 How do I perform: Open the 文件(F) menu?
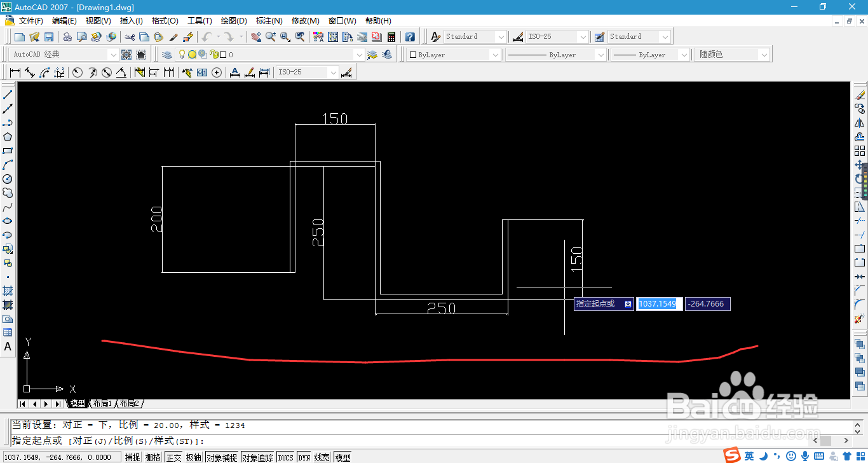click(x=31, y=21)
